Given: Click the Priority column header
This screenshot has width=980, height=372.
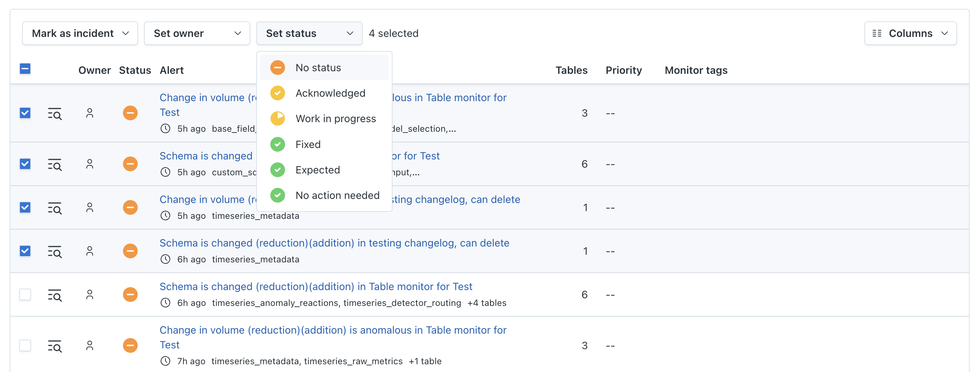Looking at the screenshot, I should (623, 70).
